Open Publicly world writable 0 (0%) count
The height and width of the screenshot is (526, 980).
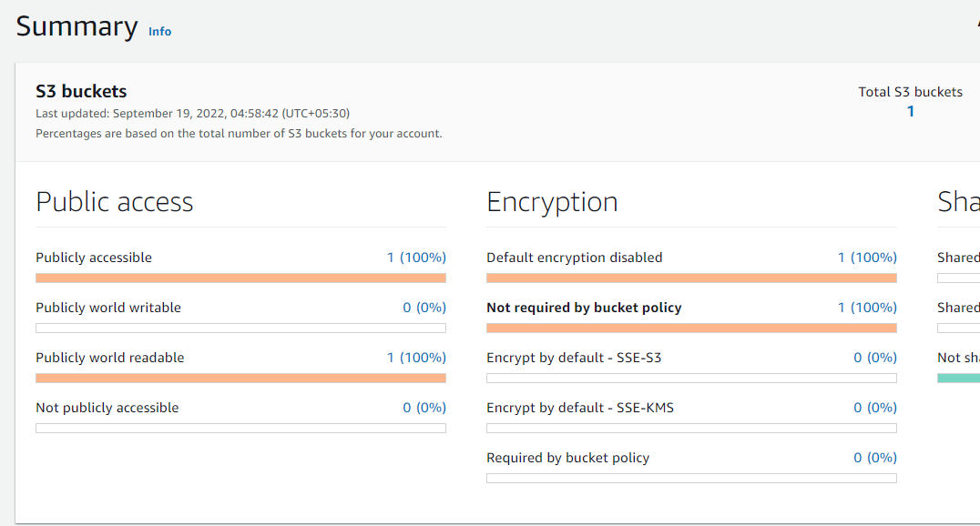click(424, 308)
